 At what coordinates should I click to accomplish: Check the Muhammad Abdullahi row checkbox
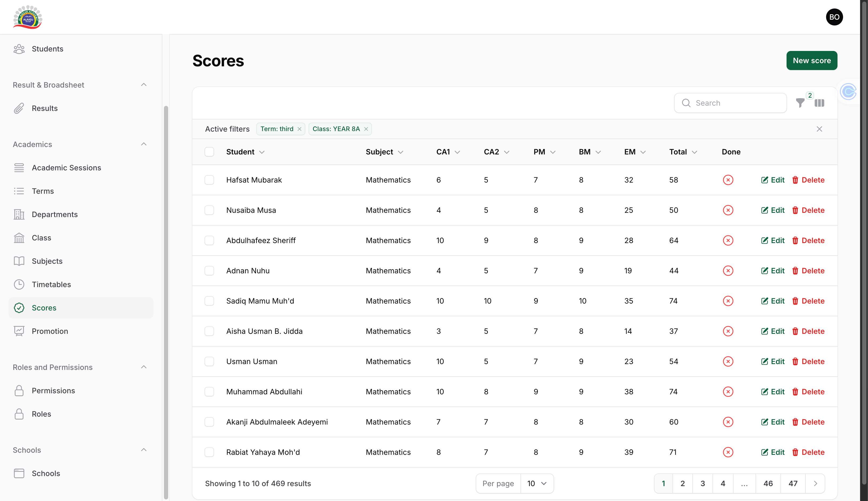coord(209,392)
